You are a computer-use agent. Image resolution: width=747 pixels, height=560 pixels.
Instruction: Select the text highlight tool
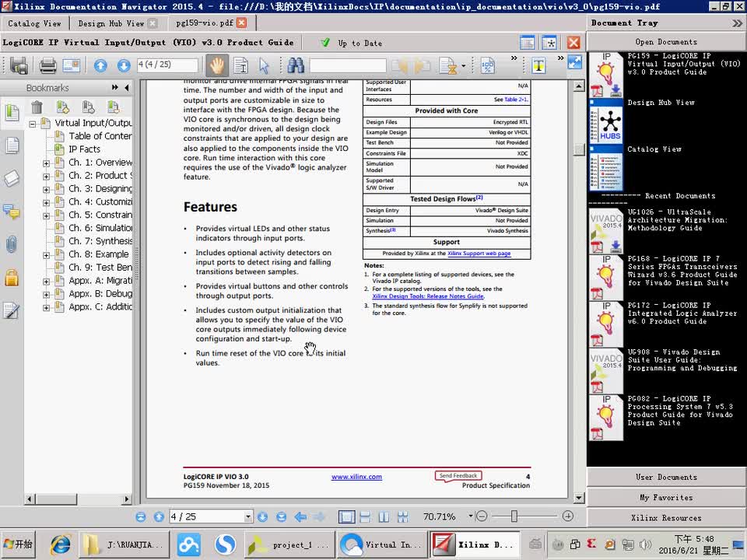click(538, 65)
